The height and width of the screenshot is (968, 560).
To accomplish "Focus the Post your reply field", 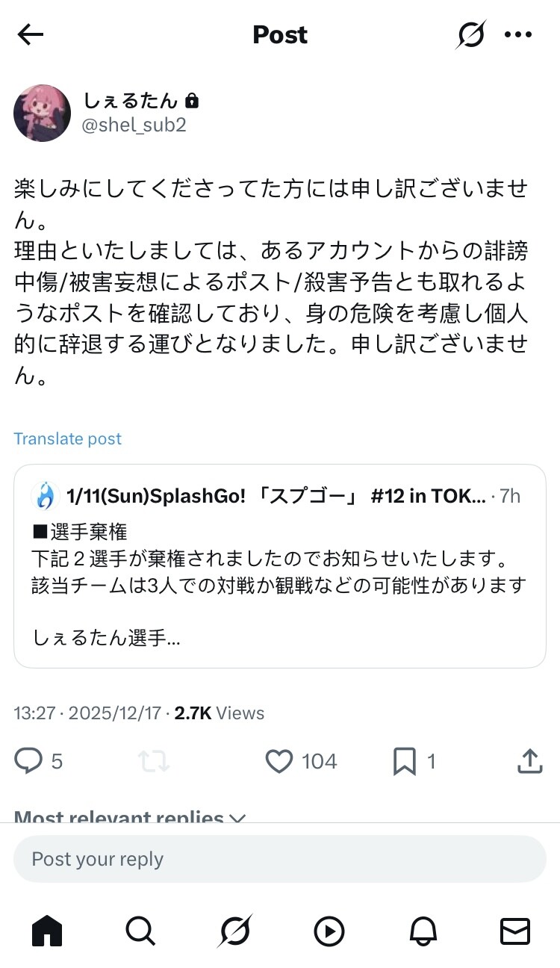I will point(280,860).
